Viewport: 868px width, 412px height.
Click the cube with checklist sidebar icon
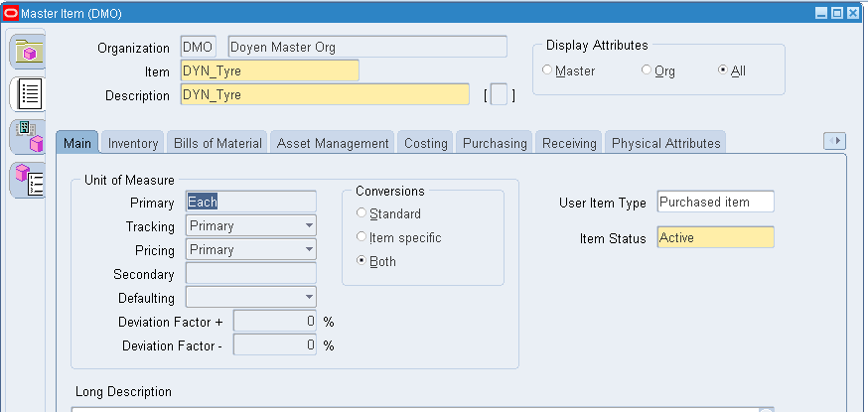tap(29, 180)
